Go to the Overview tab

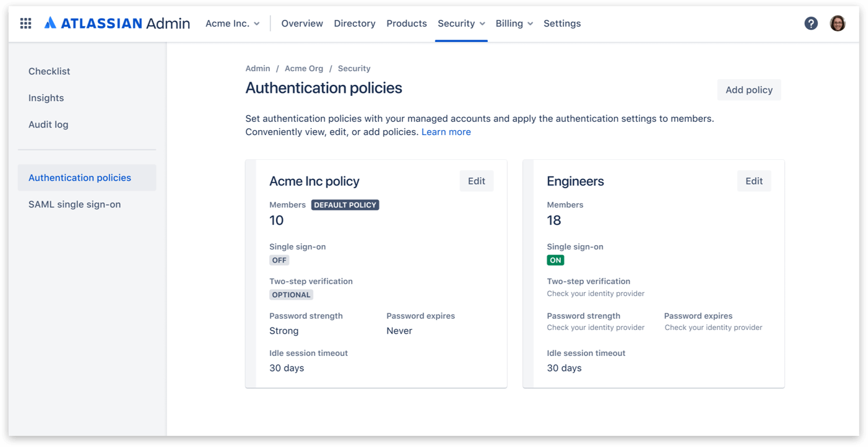(302, 24)
